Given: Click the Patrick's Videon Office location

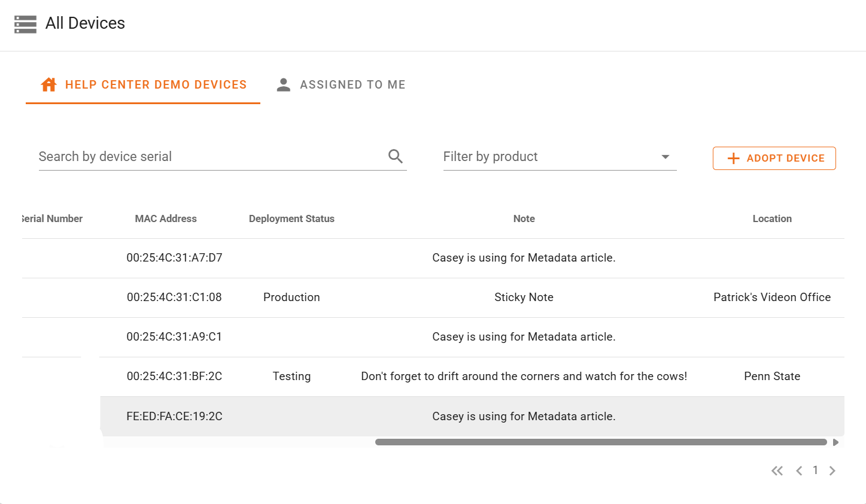Looking at the screenshot, I should click(772, 297).
